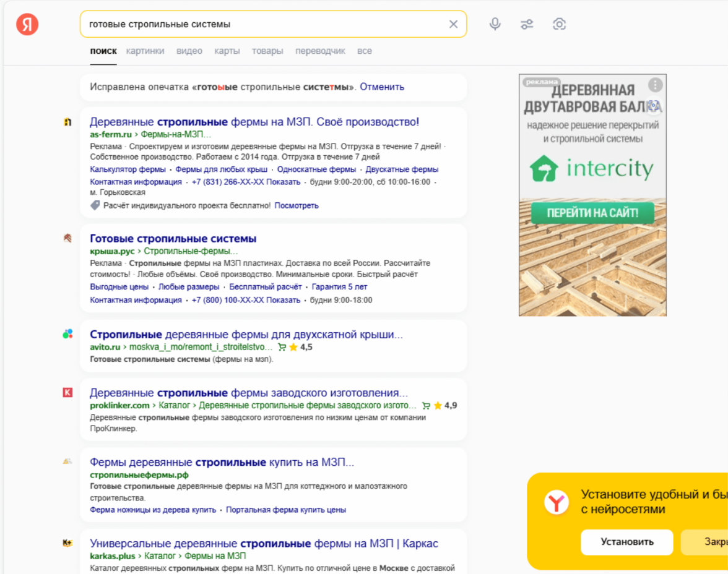Select the поиск tab
The width and height of the screenshot is (728, 574).
103,51
